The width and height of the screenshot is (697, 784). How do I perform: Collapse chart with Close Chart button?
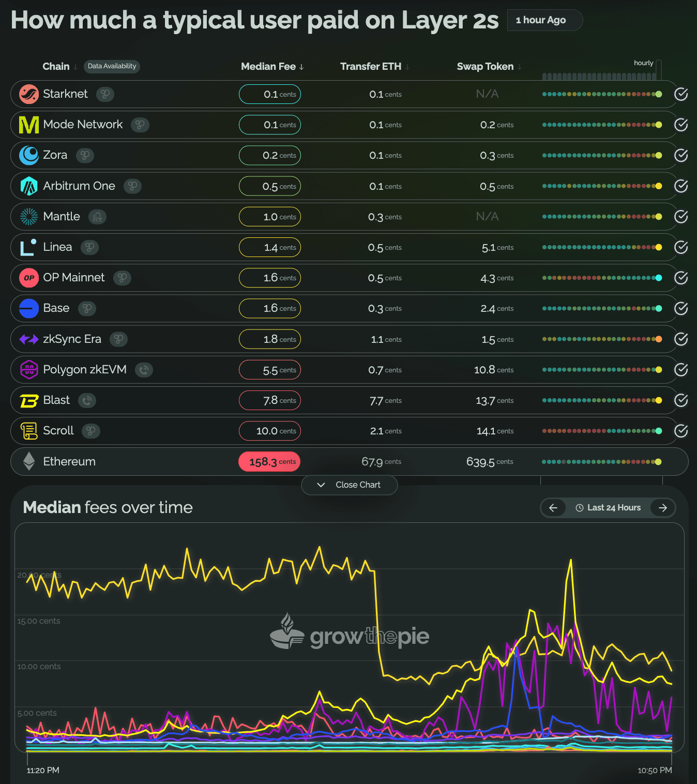tap(350, 485)
